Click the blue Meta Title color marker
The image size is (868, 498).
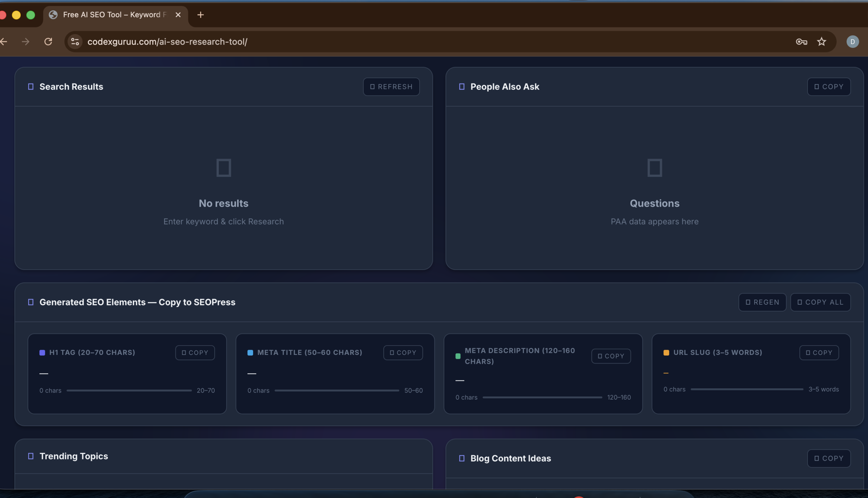tap(250, 353)
